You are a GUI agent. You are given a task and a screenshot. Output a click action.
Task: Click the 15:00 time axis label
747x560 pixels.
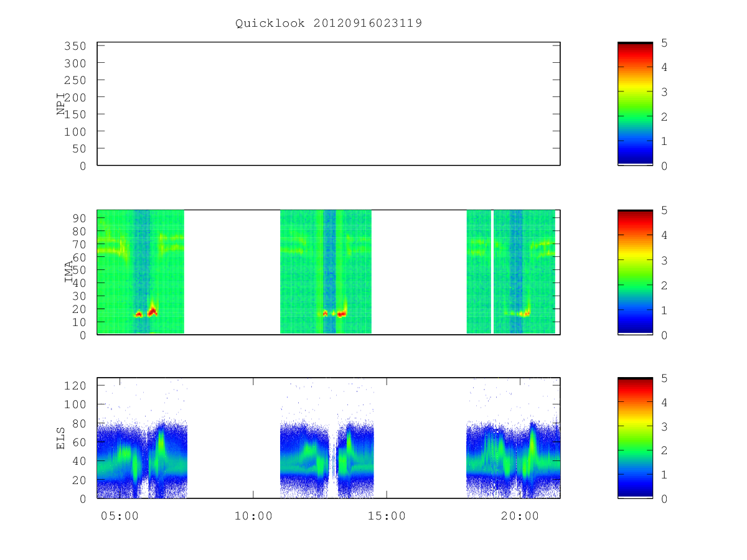(x=387, y=516)
